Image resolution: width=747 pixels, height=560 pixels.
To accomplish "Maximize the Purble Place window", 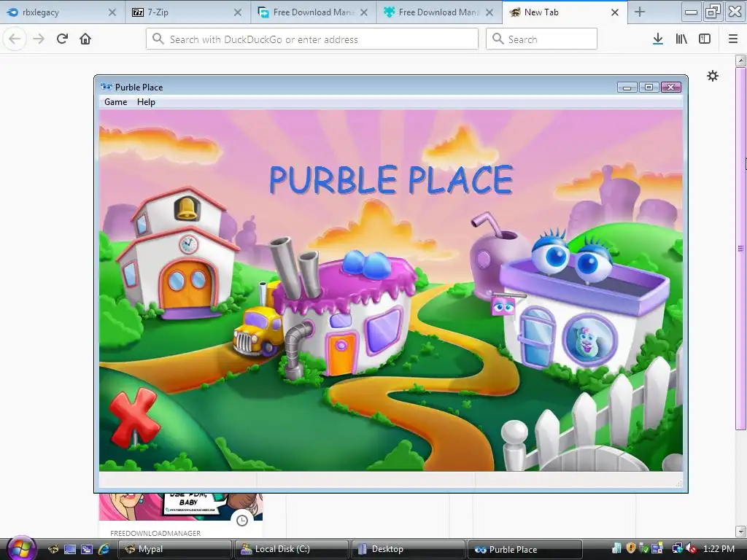I will point(649,87).
